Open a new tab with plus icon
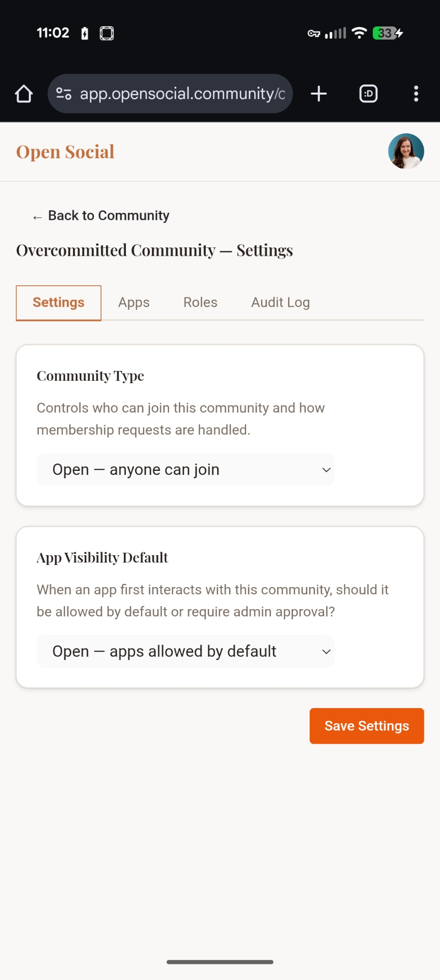The image size is (440, 980). click(318, 94)
